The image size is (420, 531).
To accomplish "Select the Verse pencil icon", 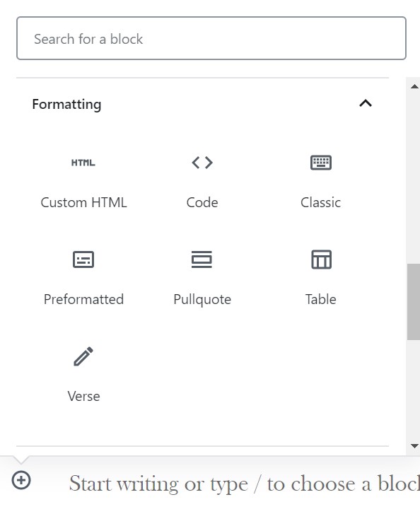I will pos(83,356).
